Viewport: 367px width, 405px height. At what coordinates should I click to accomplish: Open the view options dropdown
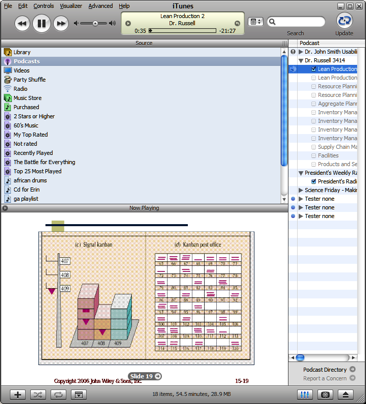256,22
